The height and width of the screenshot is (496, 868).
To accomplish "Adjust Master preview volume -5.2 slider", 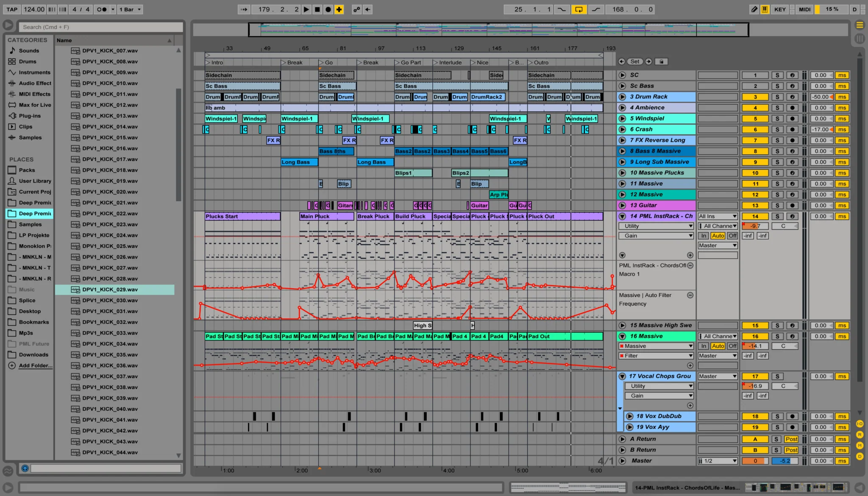I will click(785, 461).
